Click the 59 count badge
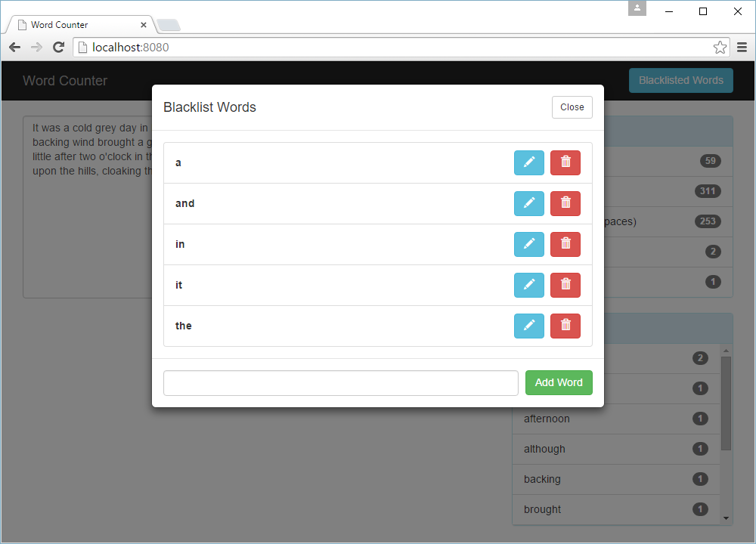The height and width of the screenshot is (544, 756). [x=710, y=161]
